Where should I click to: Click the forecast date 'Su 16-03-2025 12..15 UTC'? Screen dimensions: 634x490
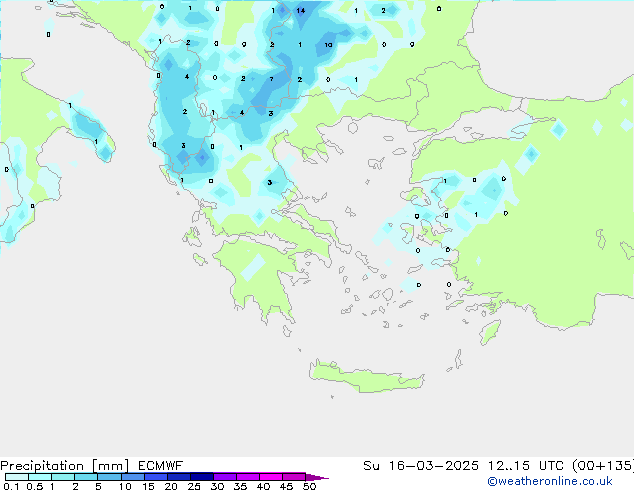coord(463,466)
